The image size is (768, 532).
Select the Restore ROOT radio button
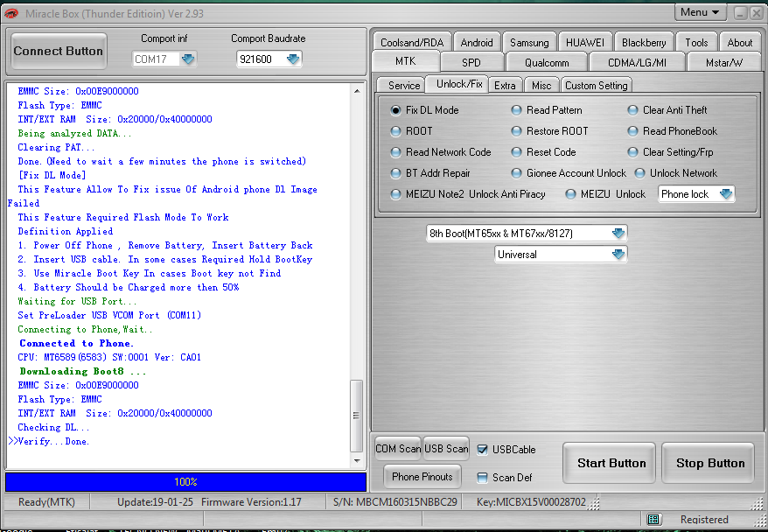click(x=516, y=131)
